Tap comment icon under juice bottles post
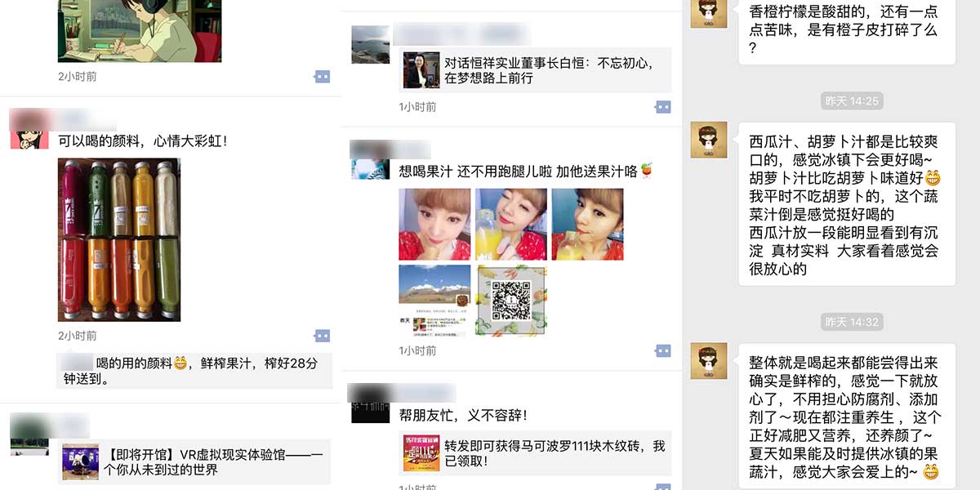This screenshot has height=490, width=980. coord(322,336)
